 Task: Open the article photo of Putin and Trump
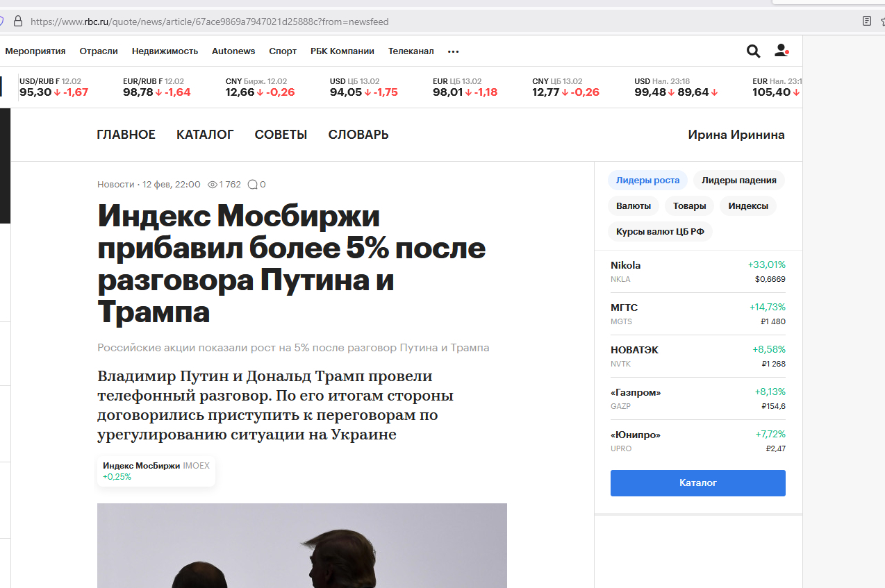[302, 546]
